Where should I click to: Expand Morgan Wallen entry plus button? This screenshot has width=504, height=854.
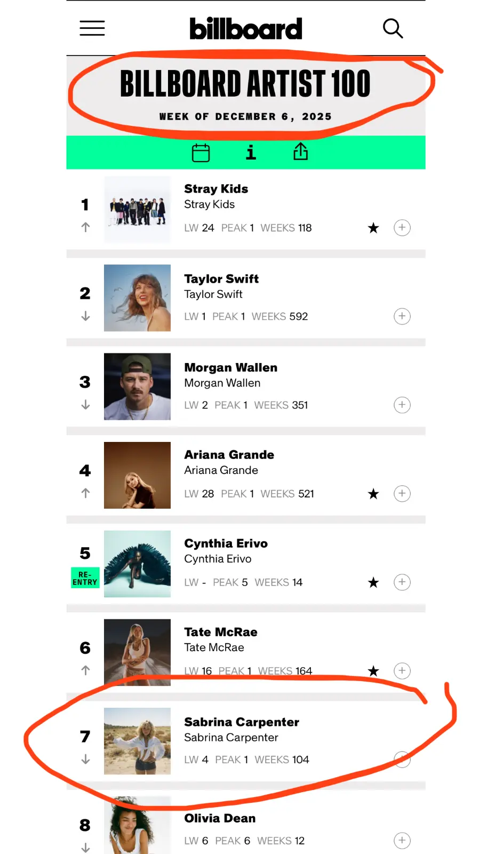tap(402, 405)
